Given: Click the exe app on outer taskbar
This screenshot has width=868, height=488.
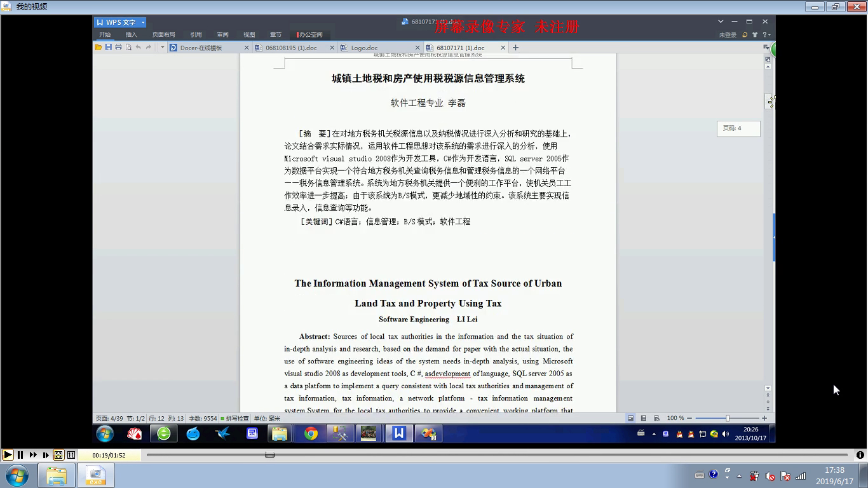Looking at the screenshot, I should [x=96, y=475].
